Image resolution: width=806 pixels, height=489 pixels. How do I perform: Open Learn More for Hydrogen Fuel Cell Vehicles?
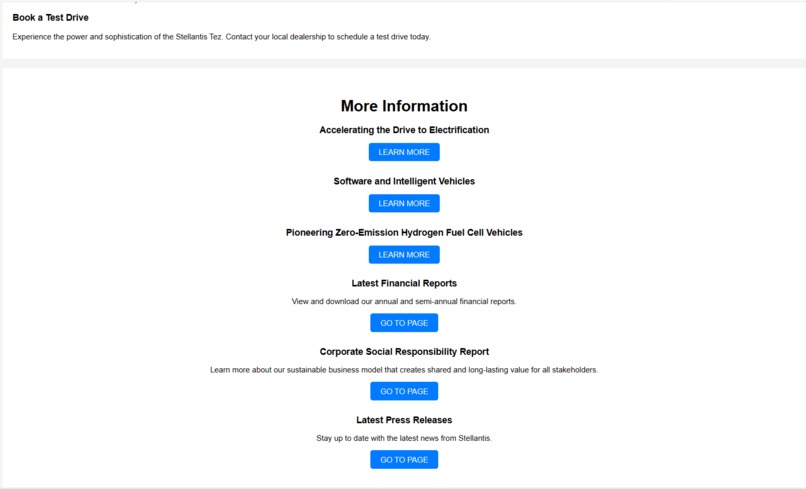click(x=404, y=255)
